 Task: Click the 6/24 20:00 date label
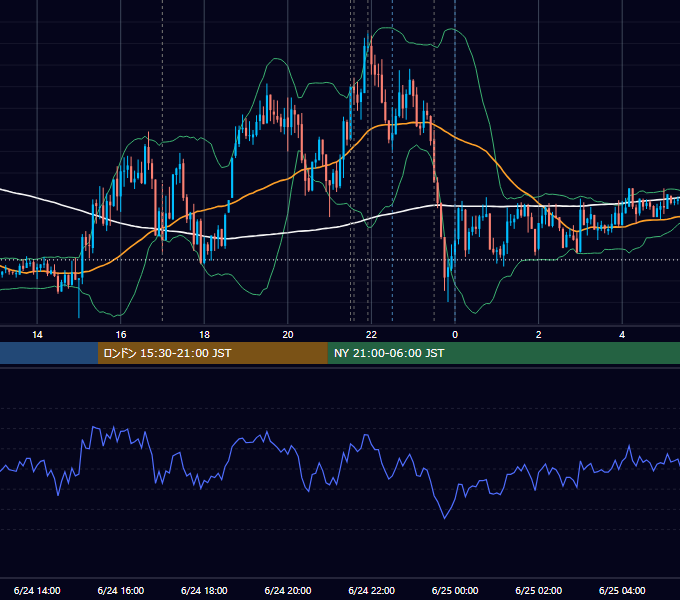coord(288,590)
